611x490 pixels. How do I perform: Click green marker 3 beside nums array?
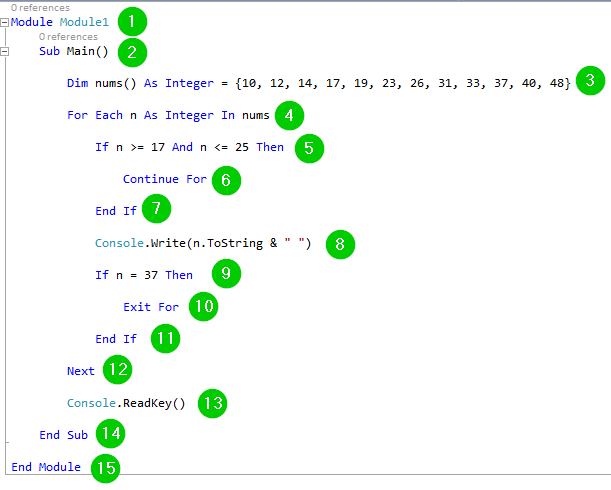coord(590,82)
